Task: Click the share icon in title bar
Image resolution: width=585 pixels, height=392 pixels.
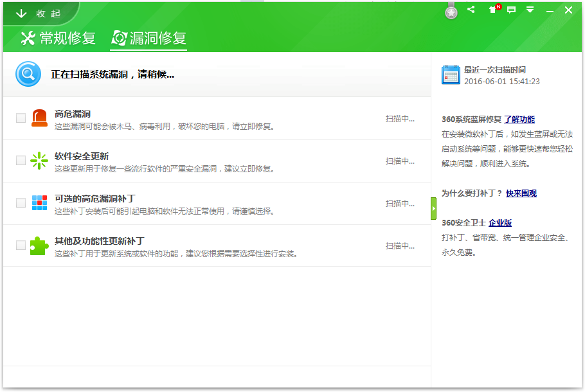Action: pyautogui.click(x=471, y=10)
